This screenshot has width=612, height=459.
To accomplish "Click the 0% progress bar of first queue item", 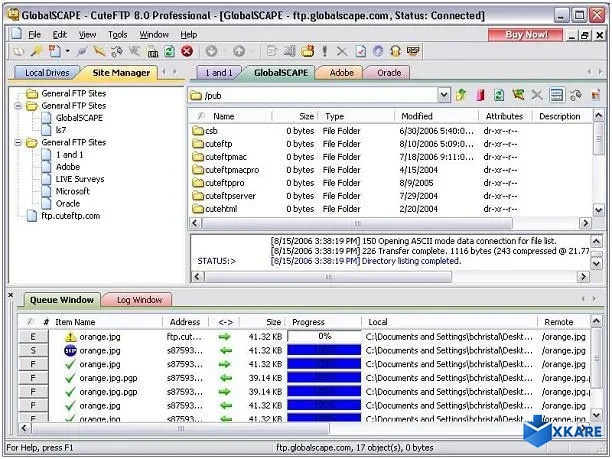I will [324, 337].
